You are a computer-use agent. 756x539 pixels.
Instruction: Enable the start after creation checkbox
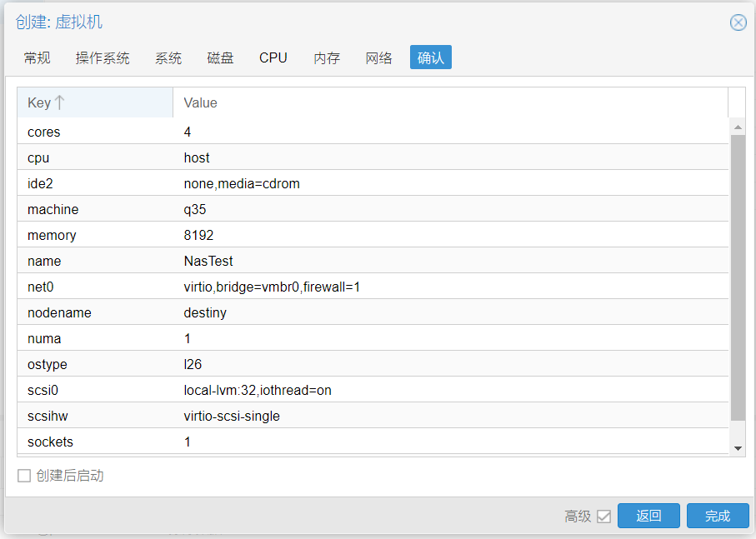pyautogui.click(x=24, y=476)
